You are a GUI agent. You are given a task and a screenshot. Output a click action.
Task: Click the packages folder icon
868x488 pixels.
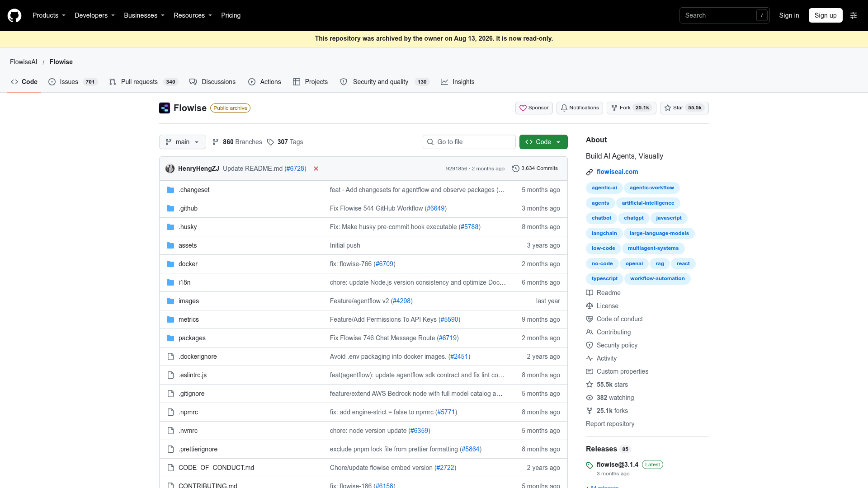pyautogui.click(x=170, y=338)
